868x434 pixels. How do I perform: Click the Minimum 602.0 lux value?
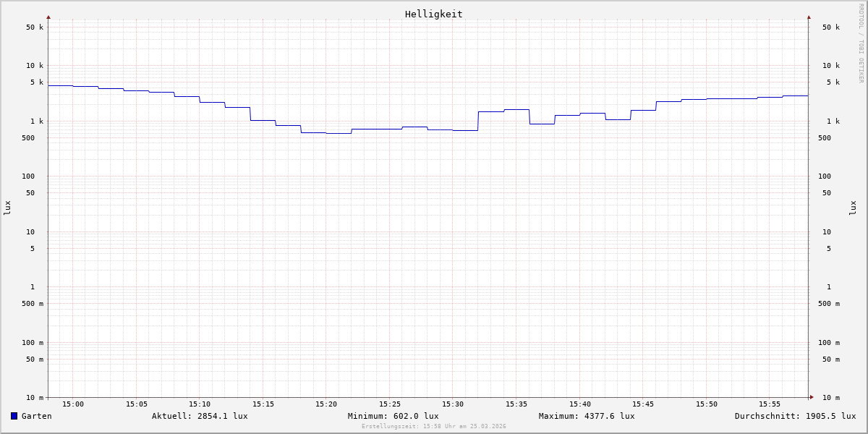coord(393,416)
